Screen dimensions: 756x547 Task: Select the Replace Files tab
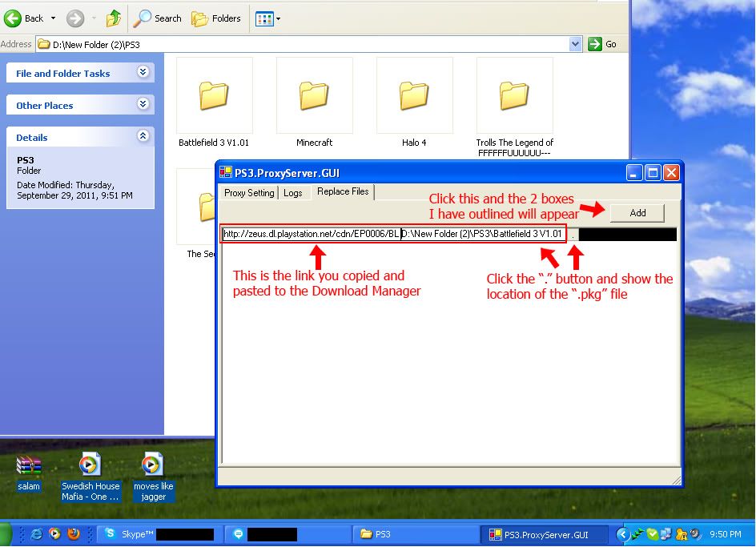pos(343,191)
